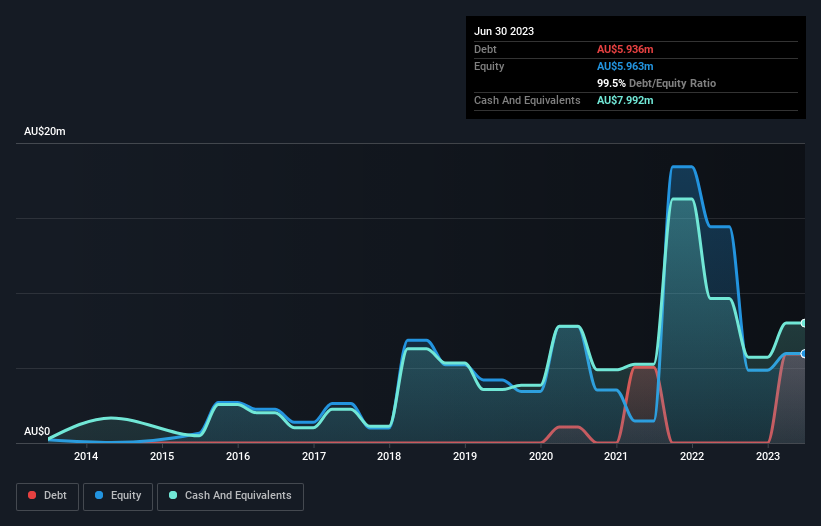Click the equity value AU$5.963m

coord(625,66)
